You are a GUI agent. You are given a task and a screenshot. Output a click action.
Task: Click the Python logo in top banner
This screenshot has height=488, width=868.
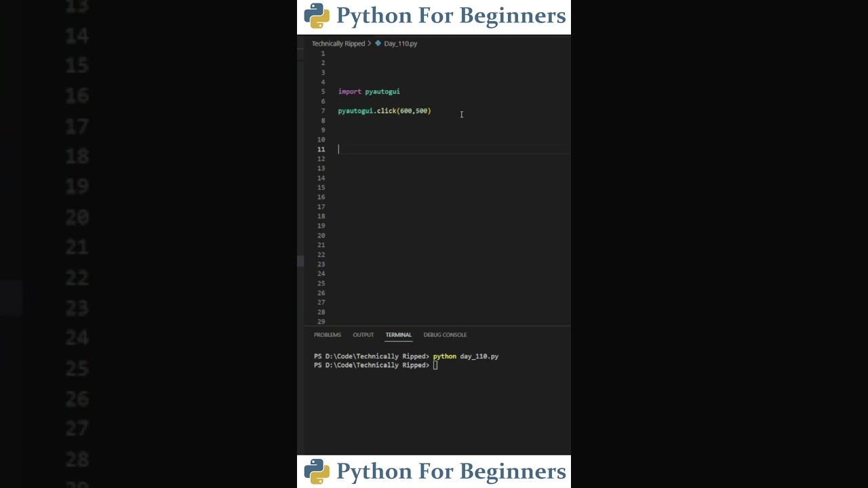point(317,16)
